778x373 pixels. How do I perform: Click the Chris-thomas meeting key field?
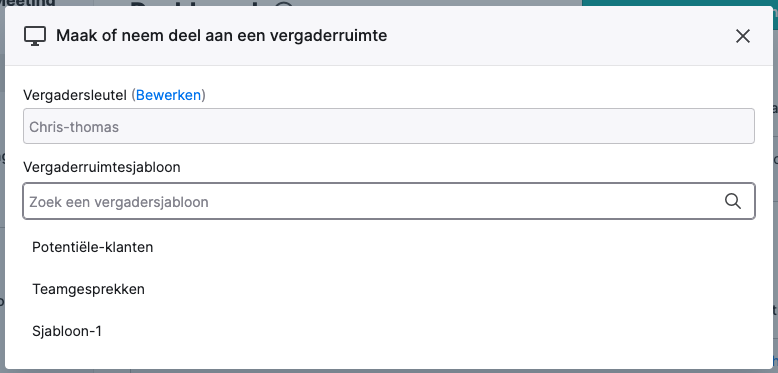point(389,126)
